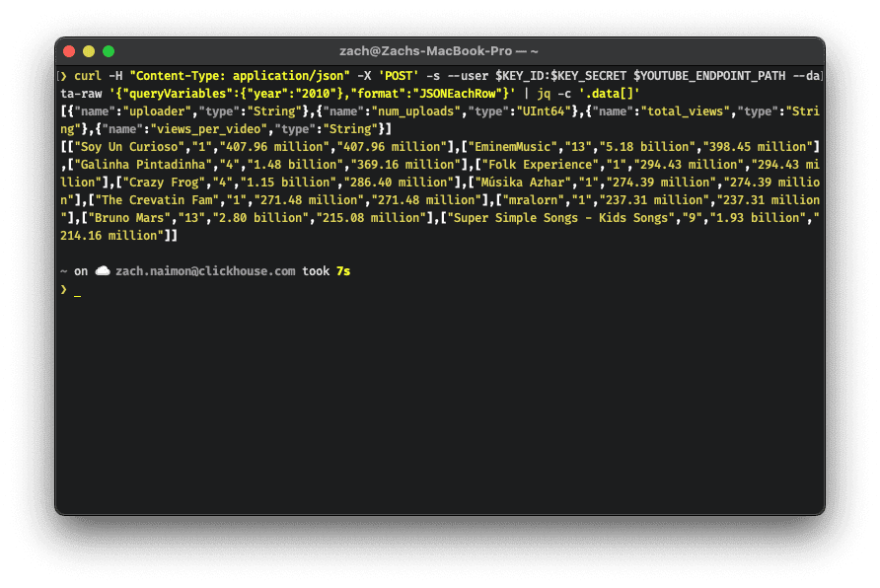Click the "uploader" column name
This screenshot has height=588, width=880.
[157, 111]
